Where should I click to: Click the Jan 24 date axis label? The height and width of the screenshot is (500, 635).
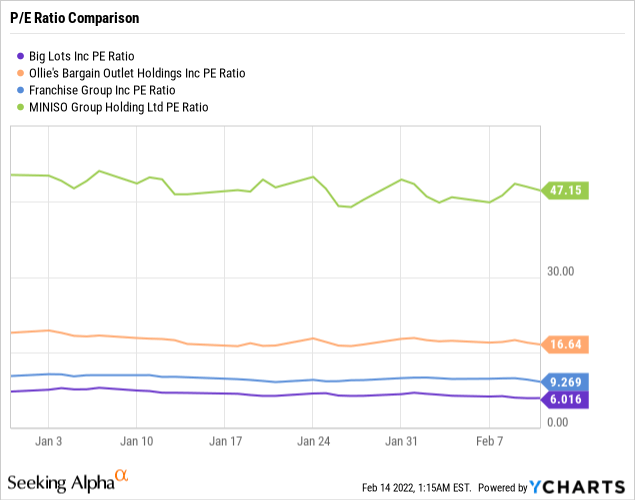[313, 440]
